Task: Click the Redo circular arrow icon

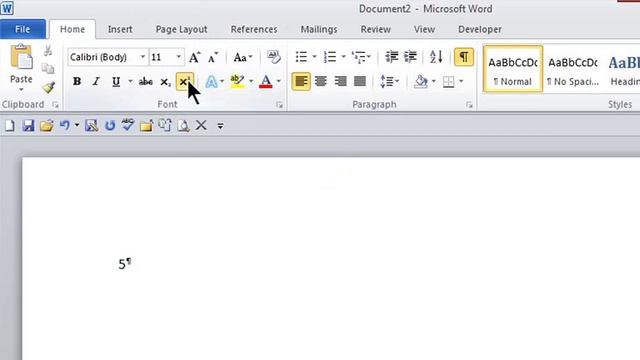Action: pyautogui.click(x=110, y=126)
